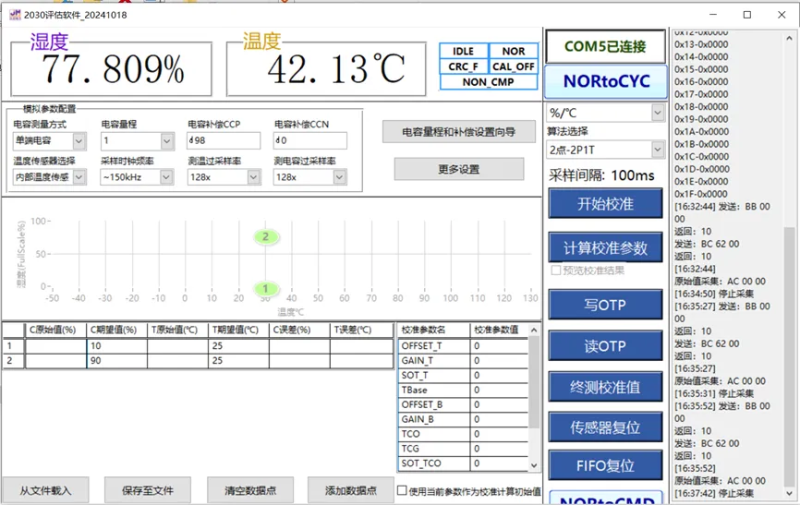Click the parameter table scroll-down arrow

[534, 465]
